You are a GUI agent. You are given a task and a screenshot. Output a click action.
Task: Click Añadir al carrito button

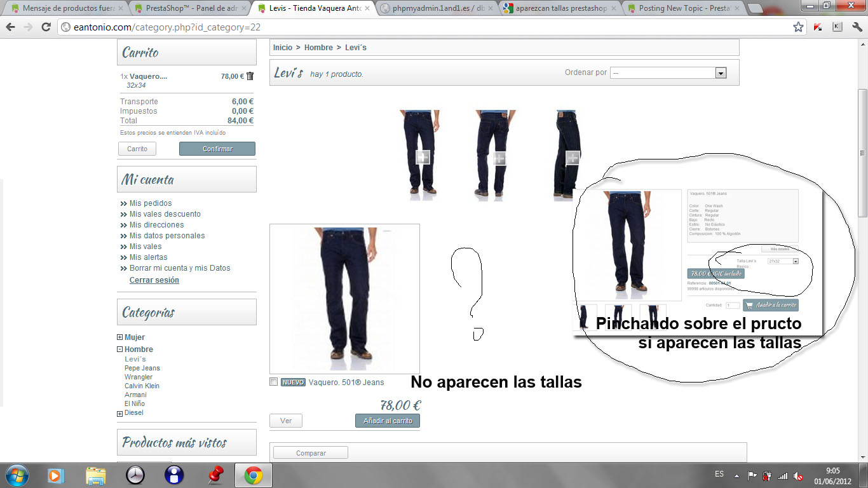(x=388, y=421)
